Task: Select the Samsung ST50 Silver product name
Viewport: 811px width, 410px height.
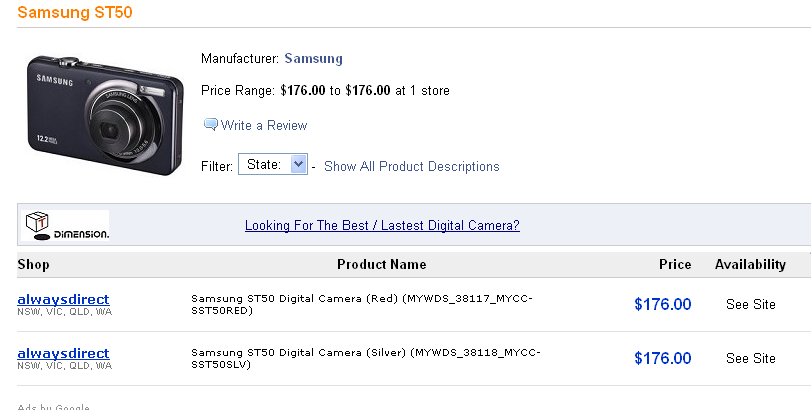Action: (x=362, y=358)
